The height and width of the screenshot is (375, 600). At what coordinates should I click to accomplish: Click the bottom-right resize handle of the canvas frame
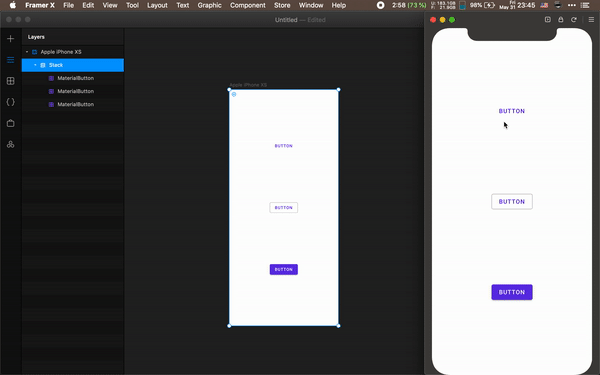[338, 326]
